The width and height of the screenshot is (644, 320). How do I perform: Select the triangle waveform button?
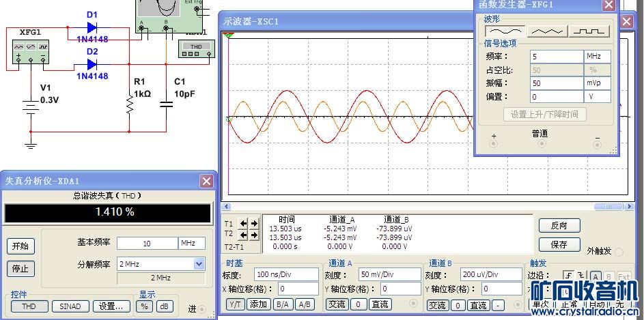(548, 31)
